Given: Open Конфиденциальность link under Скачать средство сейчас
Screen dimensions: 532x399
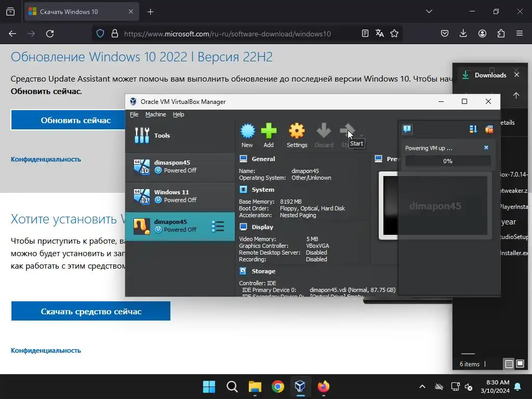Looking at the screenshot, I should coord(46,351).
